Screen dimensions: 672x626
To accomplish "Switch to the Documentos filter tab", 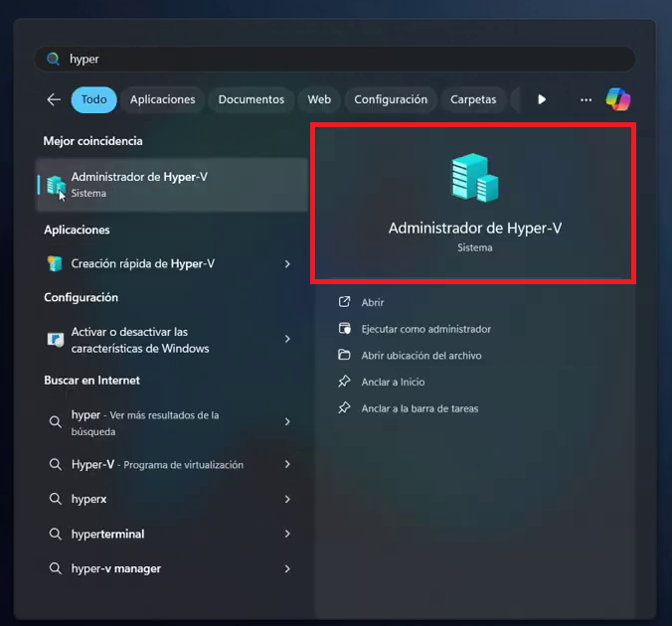I will [252, 99].
